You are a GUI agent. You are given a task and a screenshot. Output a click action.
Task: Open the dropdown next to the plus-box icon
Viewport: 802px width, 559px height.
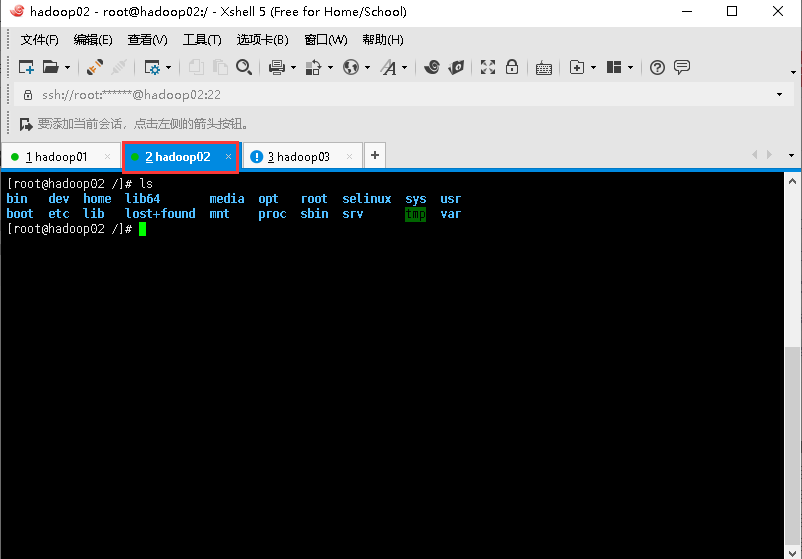pyautogui.click(x=593, y=68)
